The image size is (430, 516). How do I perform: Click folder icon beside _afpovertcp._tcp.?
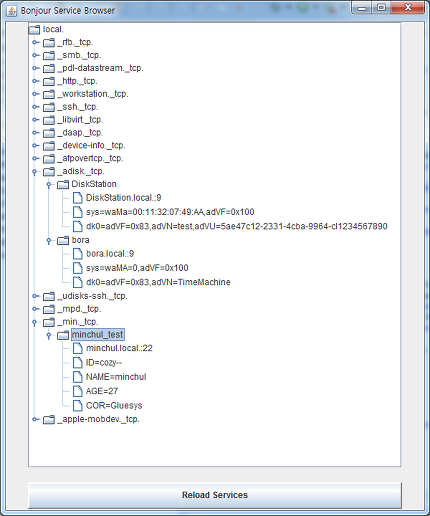coord(49,158)
